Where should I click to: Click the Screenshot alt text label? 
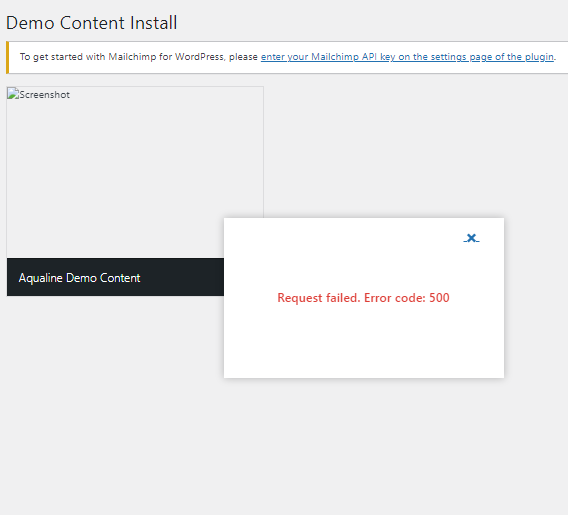tap(45, 95)
